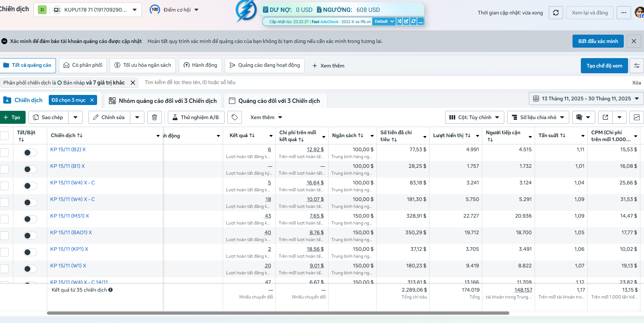The height and width of the screenshot is (323, 644).
Task: Dismiss the verification banner
Action: tap(634, 41)
